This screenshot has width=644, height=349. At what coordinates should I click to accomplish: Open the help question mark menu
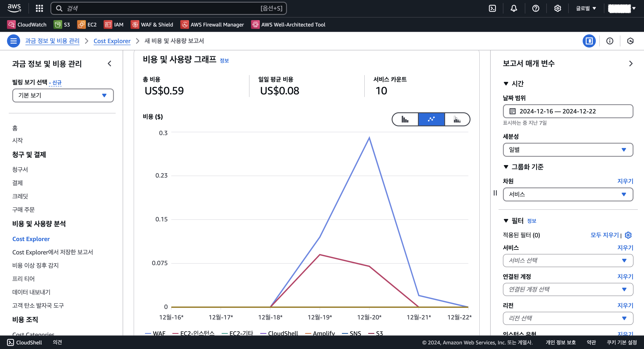tap(536, 8)
